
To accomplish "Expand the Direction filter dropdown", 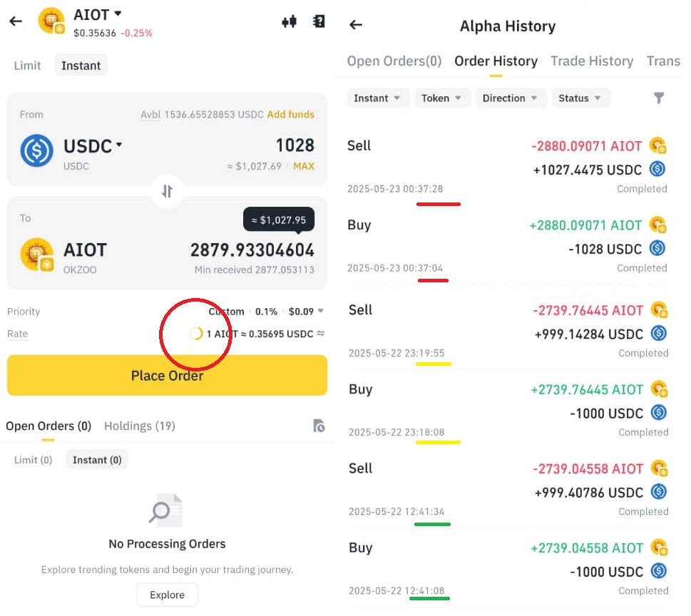I will click(511, 98).
